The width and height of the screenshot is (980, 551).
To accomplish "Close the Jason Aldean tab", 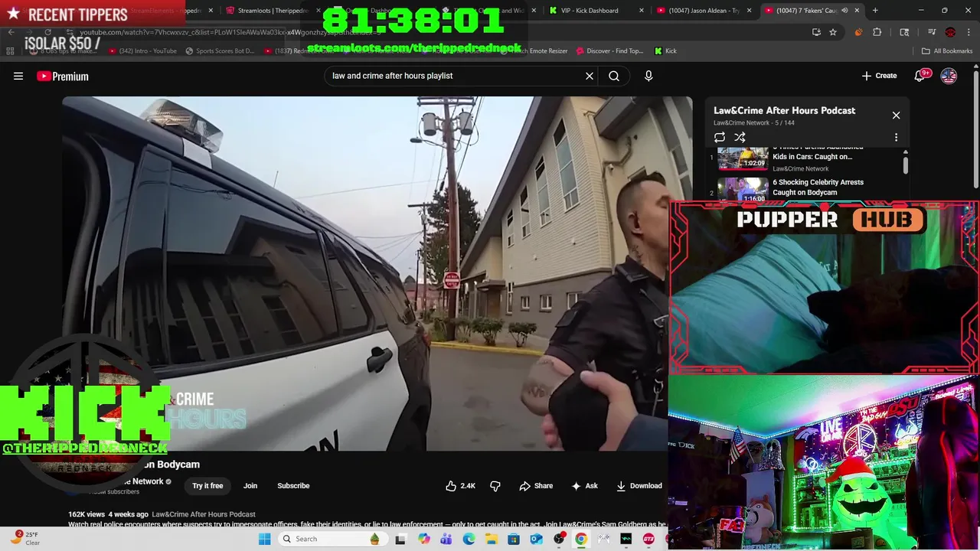I will (750, 11).
